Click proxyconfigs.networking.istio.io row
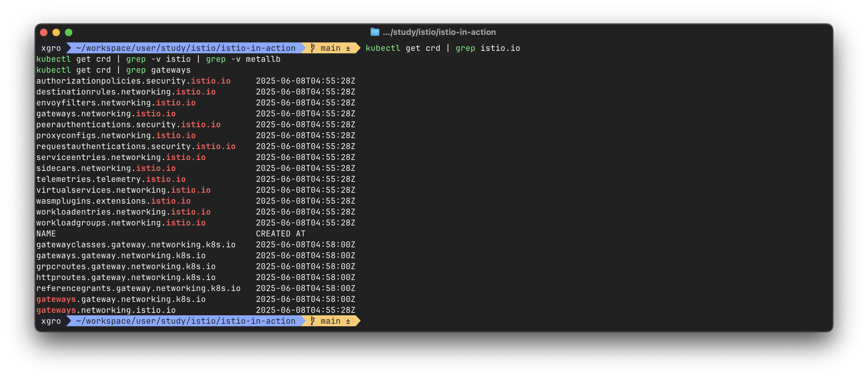 pyautogui.click(x=196, y=135)
